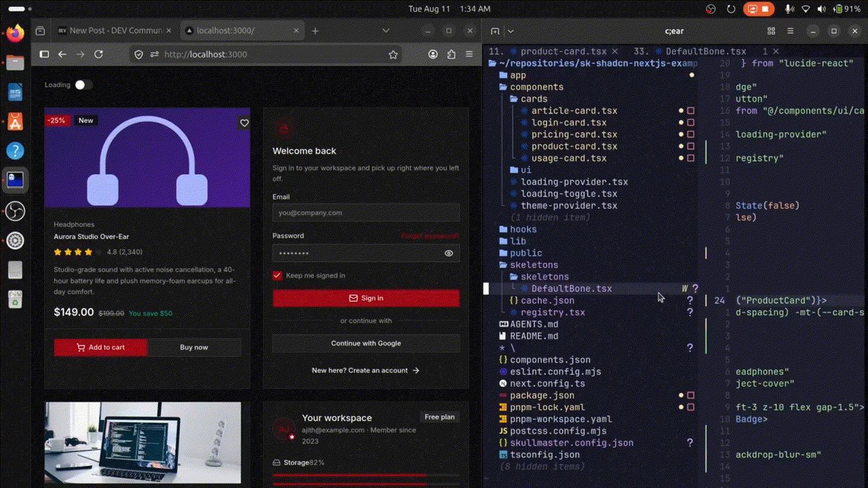Click the Buy now button

[194, 347]
